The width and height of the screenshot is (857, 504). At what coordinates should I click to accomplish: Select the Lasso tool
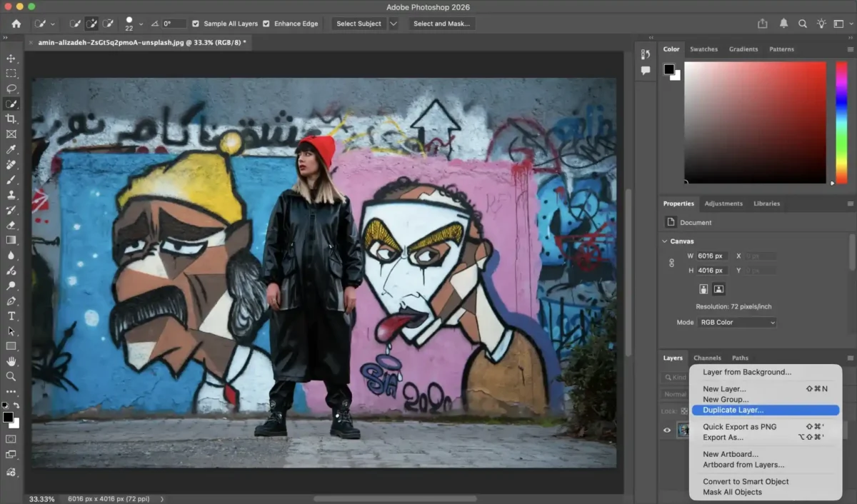pyautogui.click(x=11, y=89)
